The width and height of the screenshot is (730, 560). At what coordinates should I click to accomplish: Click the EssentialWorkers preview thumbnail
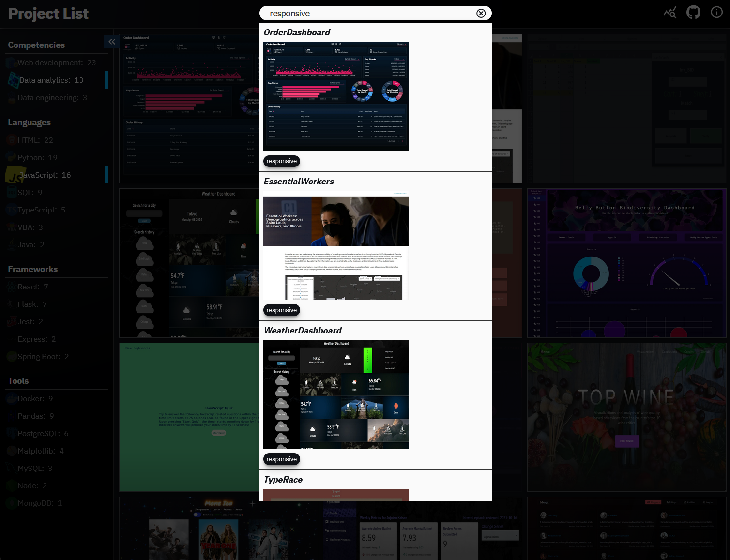[336, 245]
